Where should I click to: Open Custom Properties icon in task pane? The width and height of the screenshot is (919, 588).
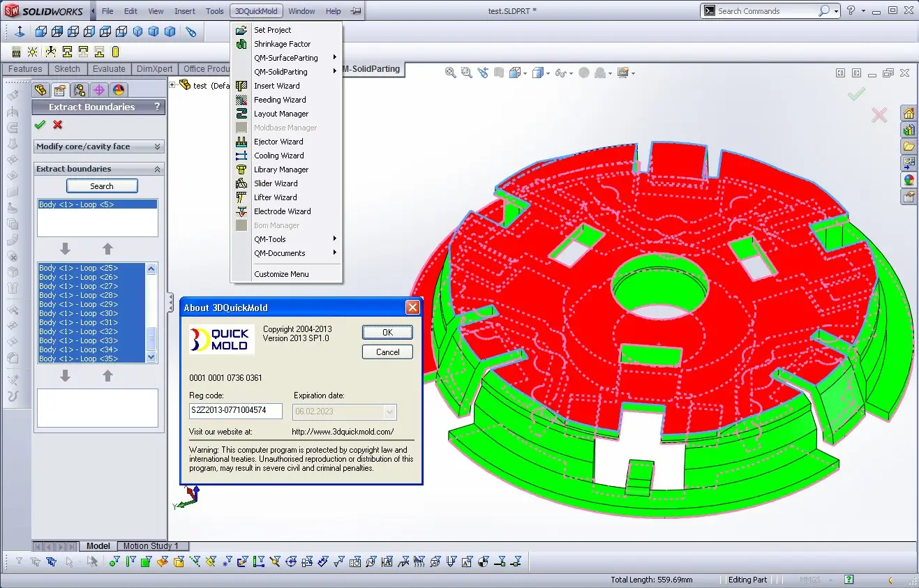(909, 197)
